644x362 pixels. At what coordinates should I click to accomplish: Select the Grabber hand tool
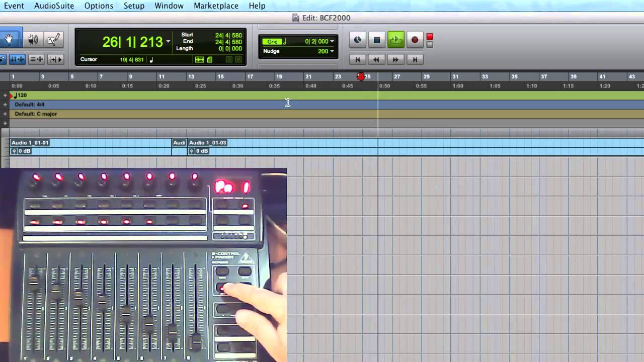(10, 39)
